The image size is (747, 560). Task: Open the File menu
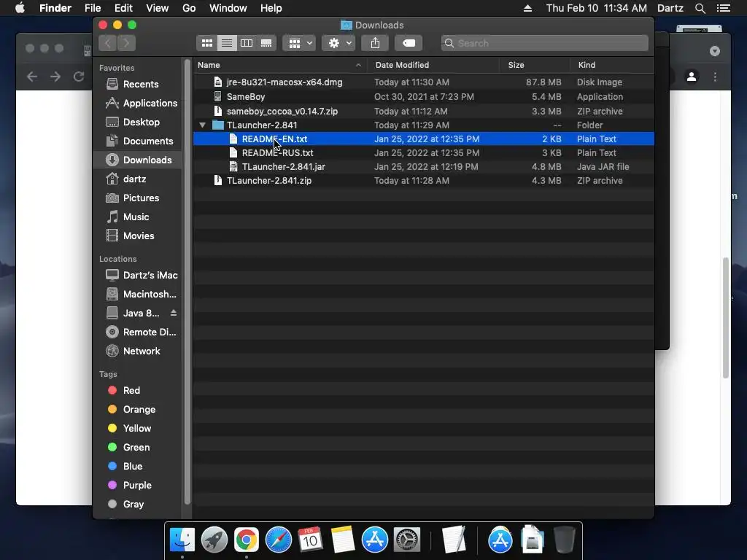pyautogui.click(x=93, y=8)
